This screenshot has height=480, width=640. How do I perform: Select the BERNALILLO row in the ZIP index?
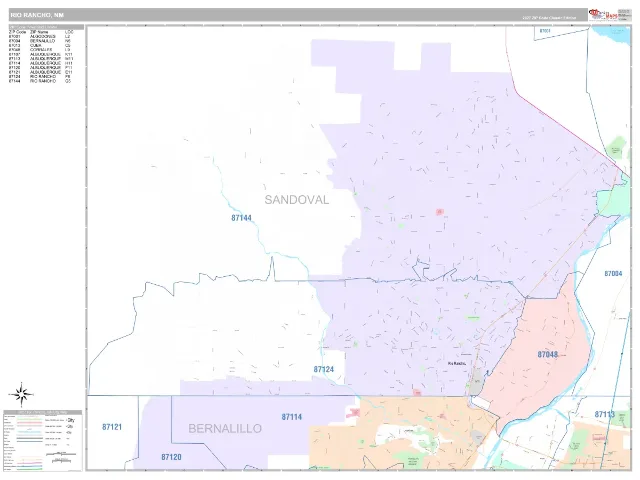click(40, 41)
